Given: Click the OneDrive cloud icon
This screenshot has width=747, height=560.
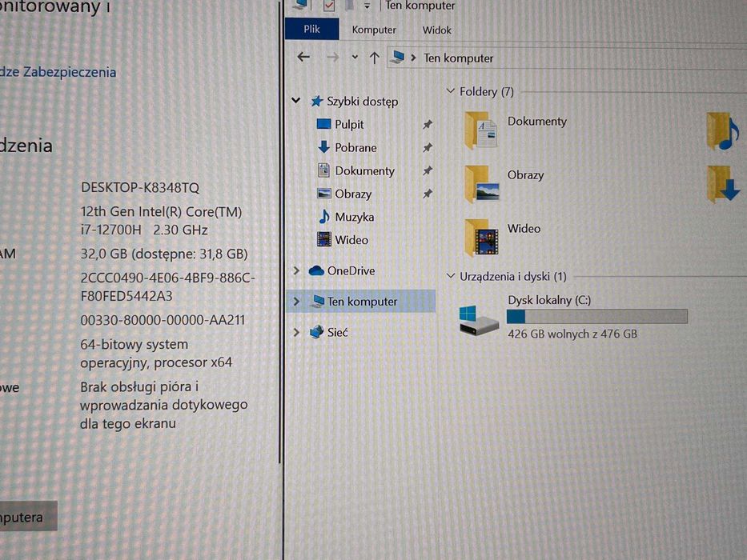Looking at the screenshot, I should pos(316,270).
